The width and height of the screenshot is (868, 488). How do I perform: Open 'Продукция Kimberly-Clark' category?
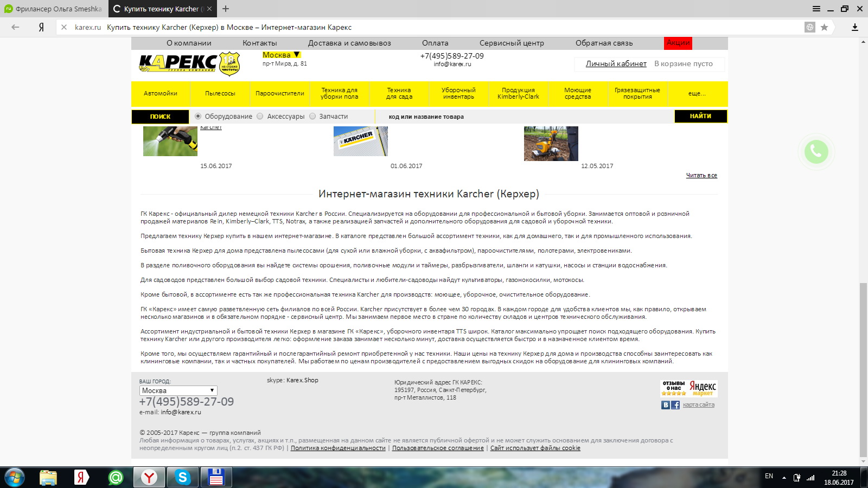point(518,93)
